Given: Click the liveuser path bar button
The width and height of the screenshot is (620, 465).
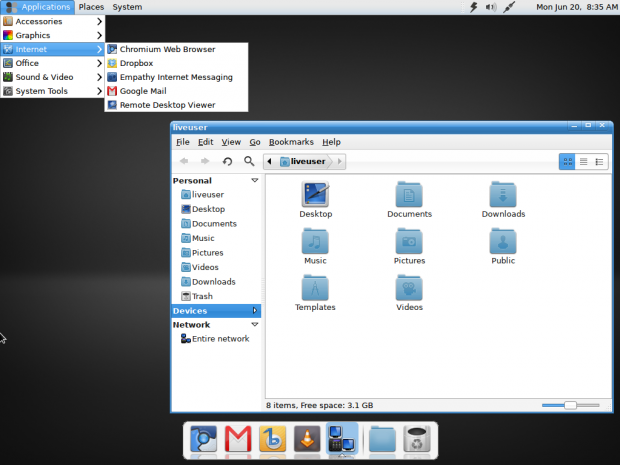Looking at the screenshot, I should click(304, 161).
